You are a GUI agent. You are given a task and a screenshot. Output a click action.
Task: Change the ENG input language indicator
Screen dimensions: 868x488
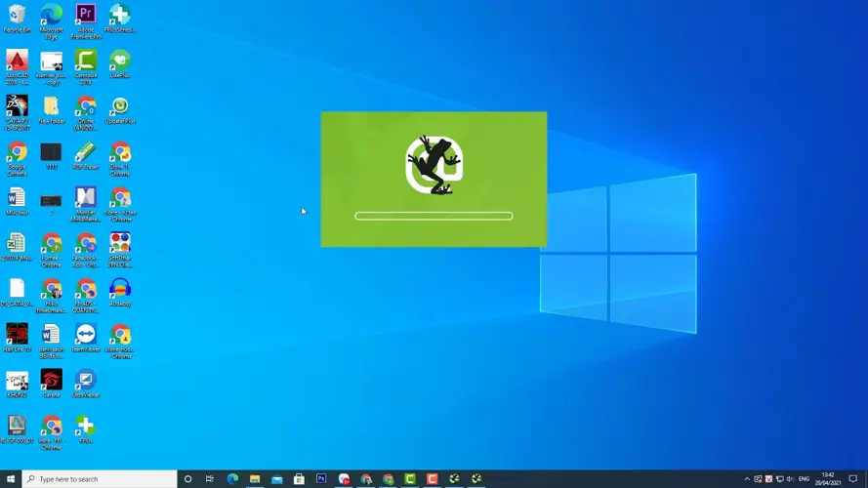pos(804,479)
